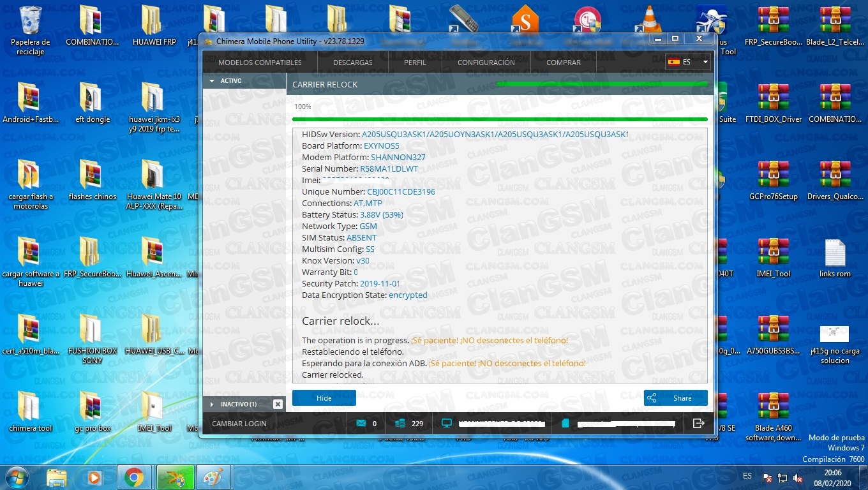
Task: Select the GCPro76Setup archive icon
Action: [x=774, y=180]
